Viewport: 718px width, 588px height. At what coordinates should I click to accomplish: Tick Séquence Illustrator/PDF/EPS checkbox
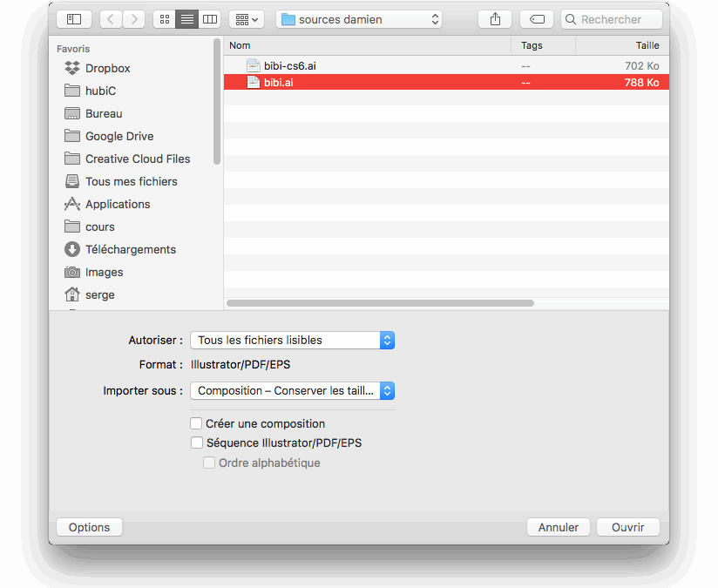point(196,443)
